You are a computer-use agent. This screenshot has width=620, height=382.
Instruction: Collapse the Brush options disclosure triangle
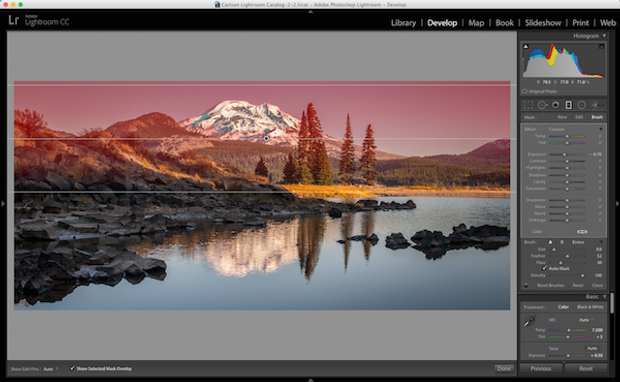(x=601, y=242)
